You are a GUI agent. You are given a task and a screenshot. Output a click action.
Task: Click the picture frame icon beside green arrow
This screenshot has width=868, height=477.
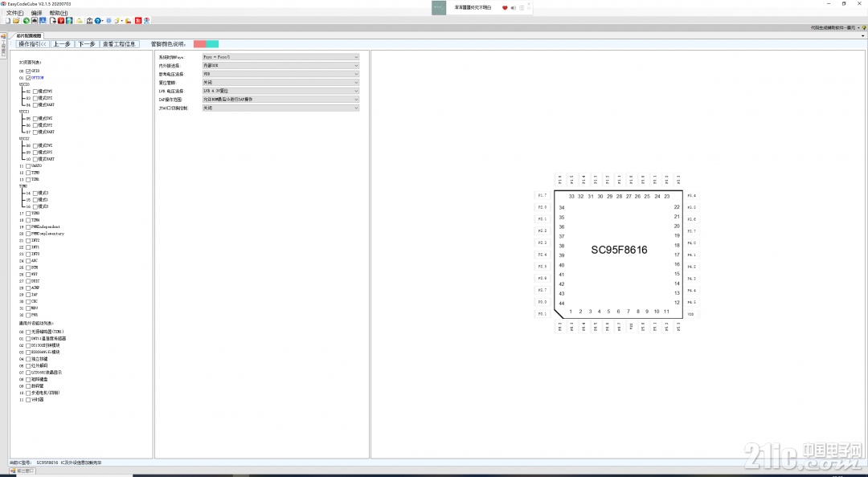pos(35,20)
